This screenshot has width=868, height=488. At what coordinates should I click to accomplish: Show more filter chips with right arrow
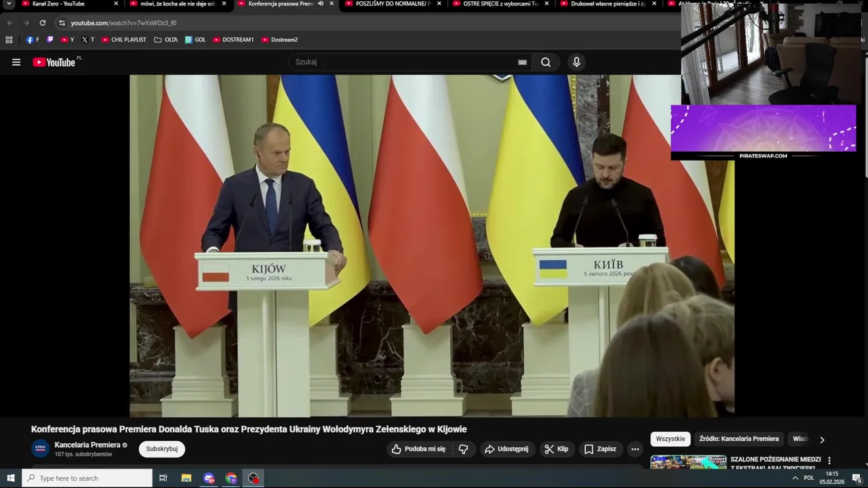822,440
